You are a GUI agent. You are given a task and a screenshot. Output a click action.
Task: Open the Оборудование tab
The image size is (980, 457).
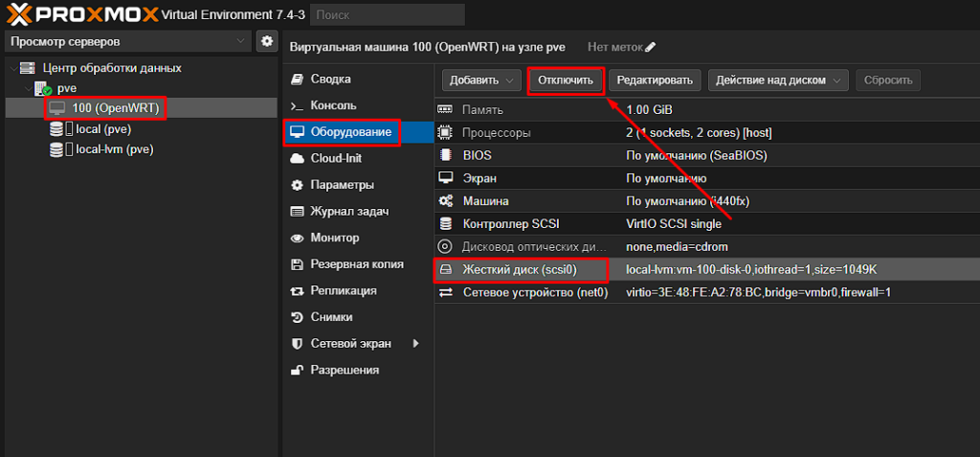click(358, 132)
